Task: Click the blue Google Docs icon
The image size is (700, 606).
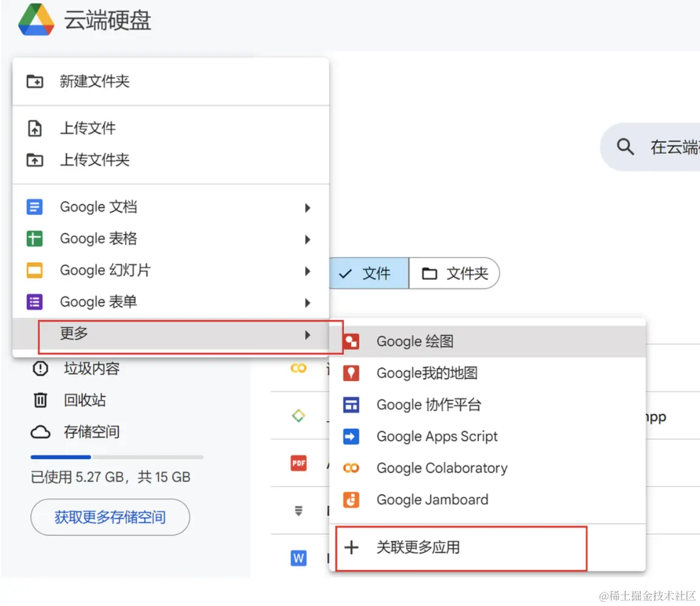Action: click(35, 207)
